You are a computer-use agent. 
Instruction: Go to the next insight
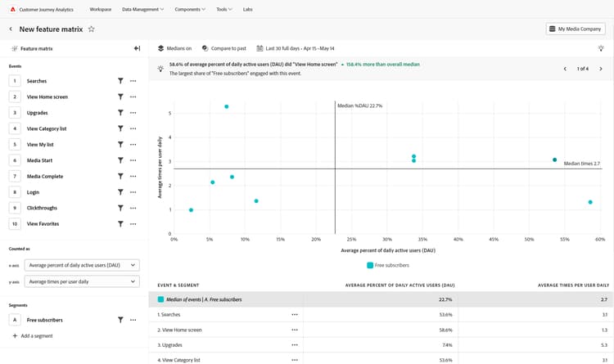601,69
